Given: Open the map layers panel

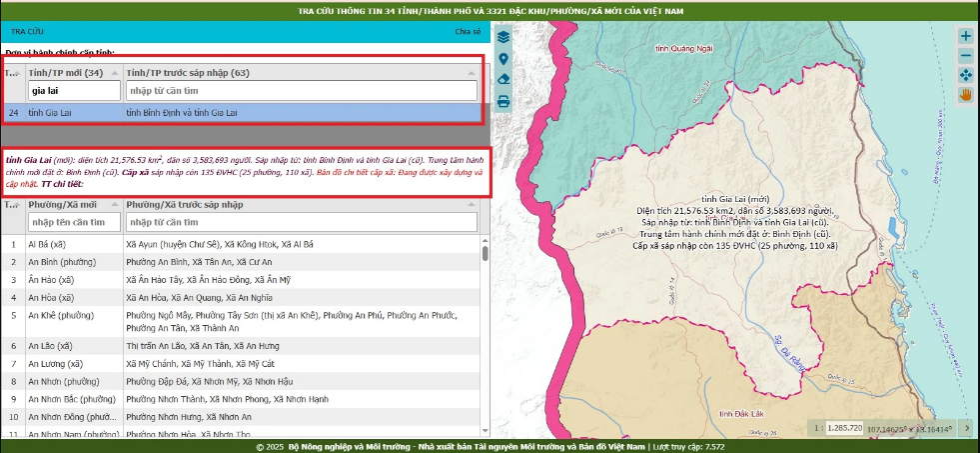Looking at the screenshot, I should click(503, 38).
